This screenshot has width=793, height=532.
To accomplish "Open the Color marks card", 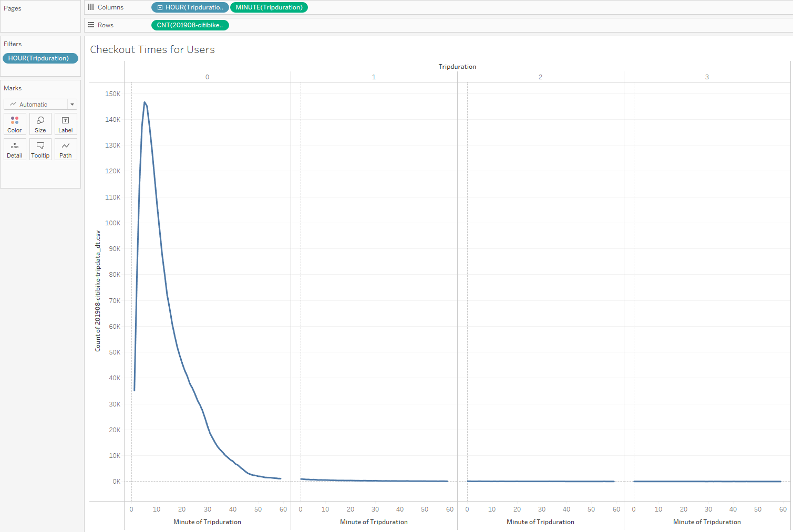I will [x=14, y=124].
